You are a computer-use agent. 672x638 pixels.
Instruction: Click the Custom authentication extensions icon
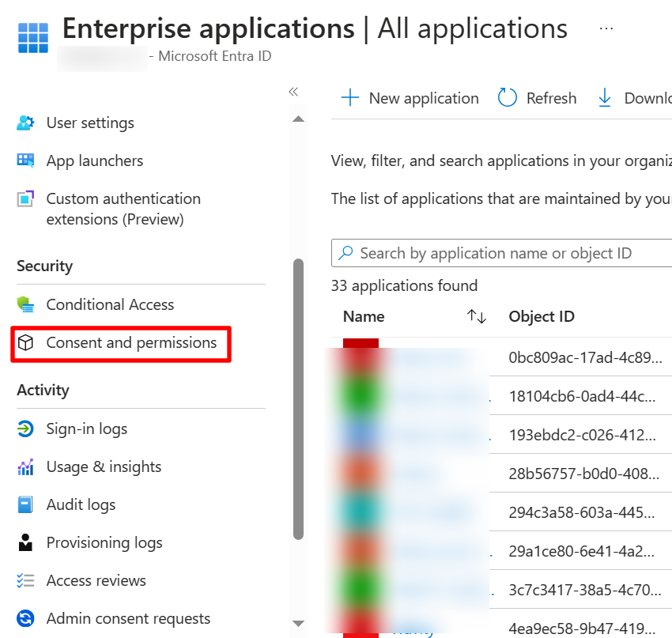pyautogui.click(x=25, y=198)
